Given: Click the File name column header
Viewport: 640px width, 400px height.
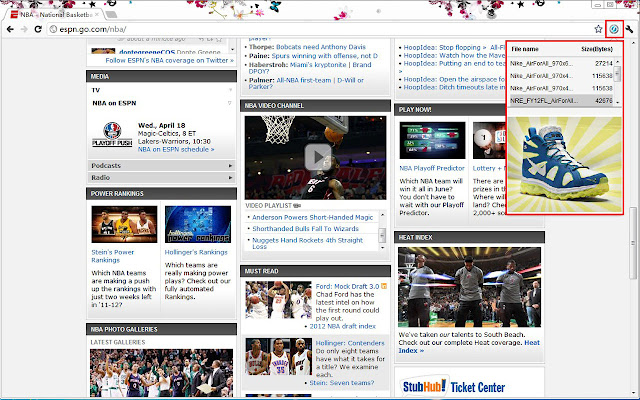Looking at the screenshot, I should coord(525,49).
